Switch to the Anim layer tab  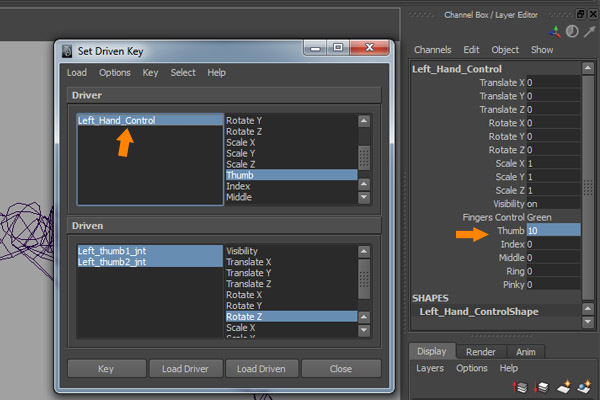(x=525, y=352)
